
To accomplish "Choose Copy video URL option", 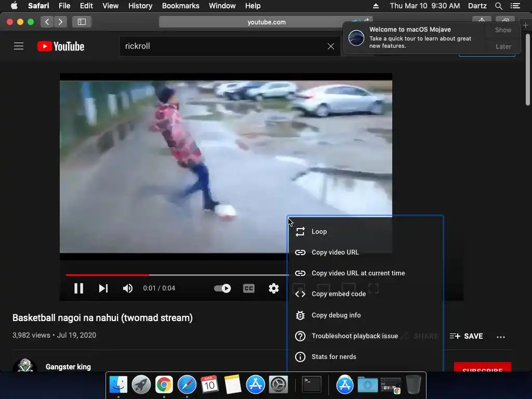I will [x=365, y=252].
